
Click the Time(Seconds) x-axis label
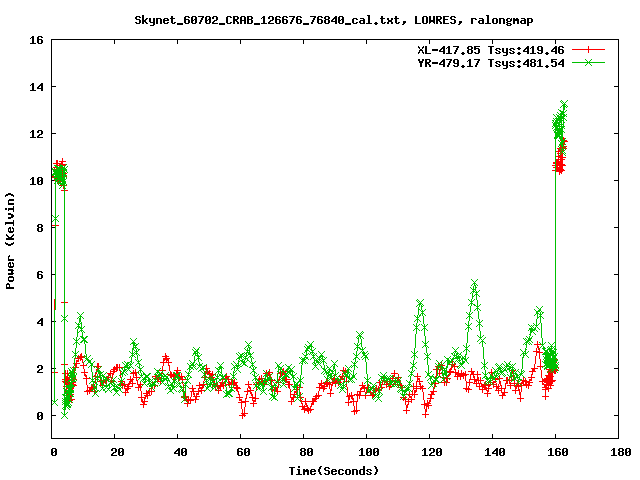click(x=334, y=471)
